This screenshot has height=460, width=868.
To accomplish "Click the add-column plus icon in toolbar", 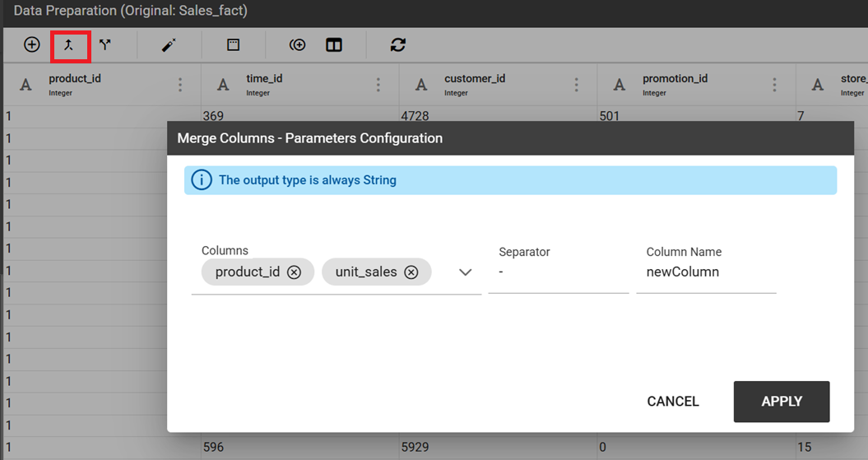I will (x=297, y=44).
